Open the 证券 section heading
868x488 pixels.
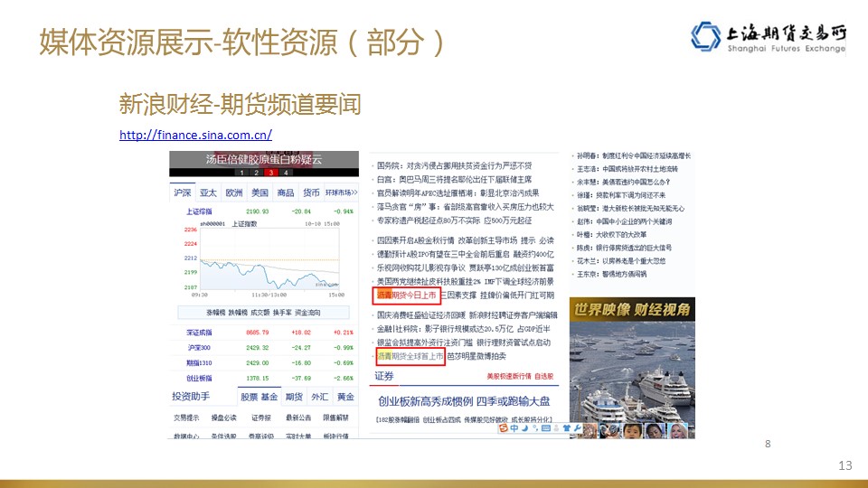coord(384,376)
